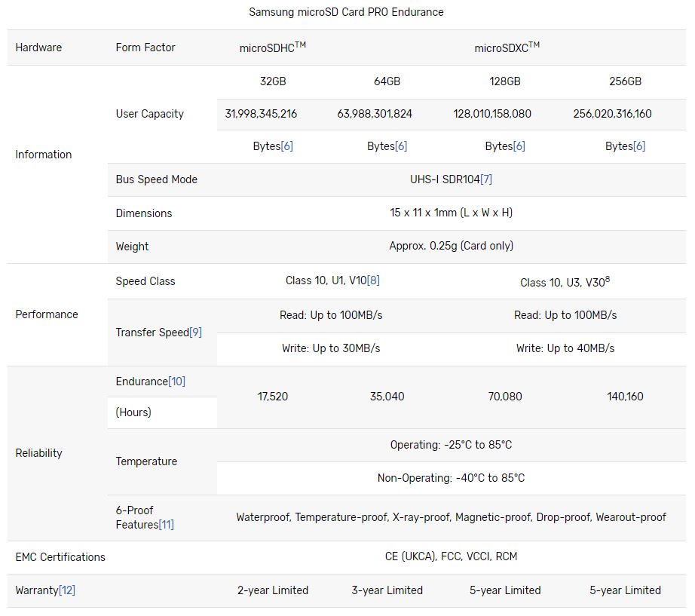
Task: Select 'Read: Up to 100MB/s' under microSDHC
Action: [x=331, y=315]
